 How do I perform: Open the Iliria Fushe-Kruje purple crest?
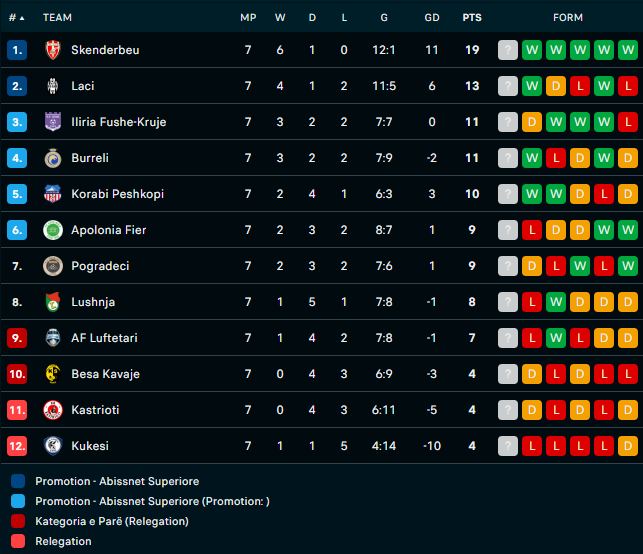(x=53, y=122)
